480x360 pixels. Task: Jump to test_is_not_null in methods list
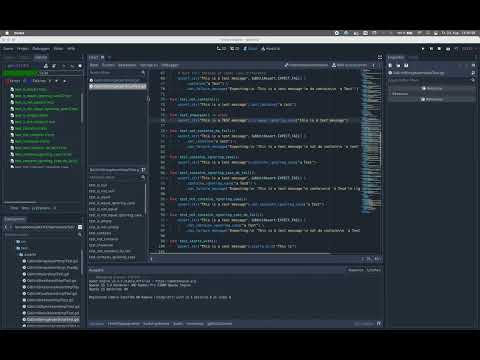102,191
